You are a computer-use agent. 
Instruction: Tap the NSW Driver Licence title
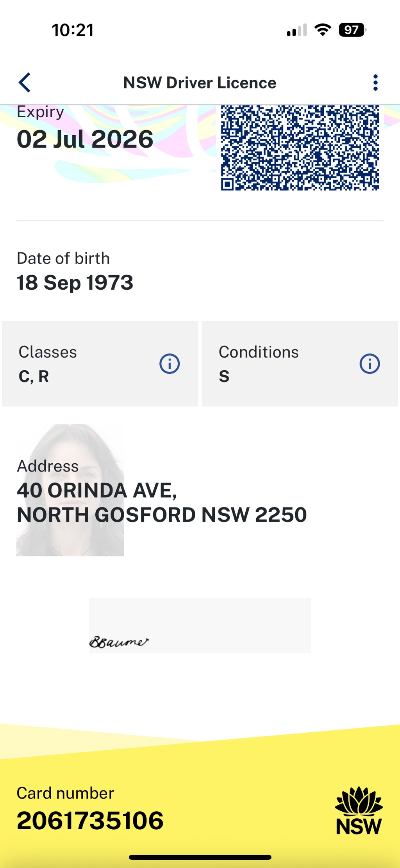[200, 82]
